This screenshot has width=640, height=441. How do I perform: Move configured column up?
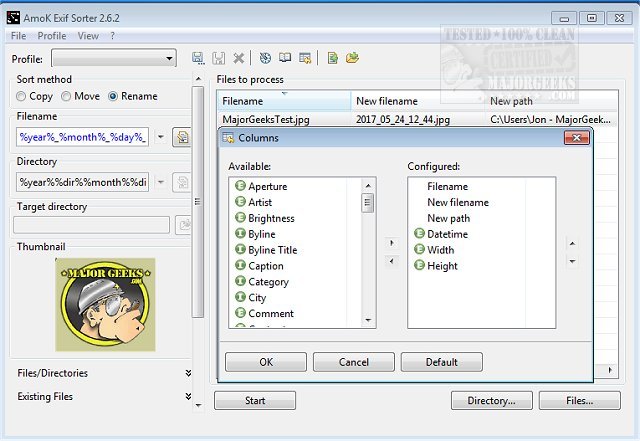coord(572,244)
